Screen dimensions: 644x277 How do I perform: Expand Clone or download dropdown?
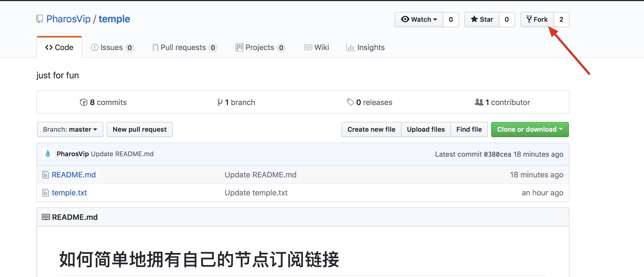tap(530, 130)
